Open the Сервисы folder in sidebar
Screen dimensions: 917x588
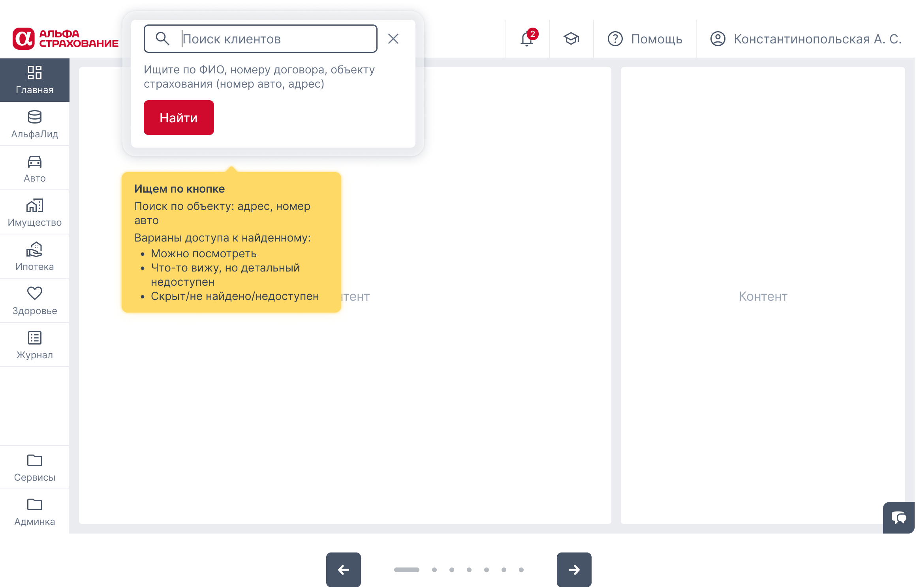[35, 468]
